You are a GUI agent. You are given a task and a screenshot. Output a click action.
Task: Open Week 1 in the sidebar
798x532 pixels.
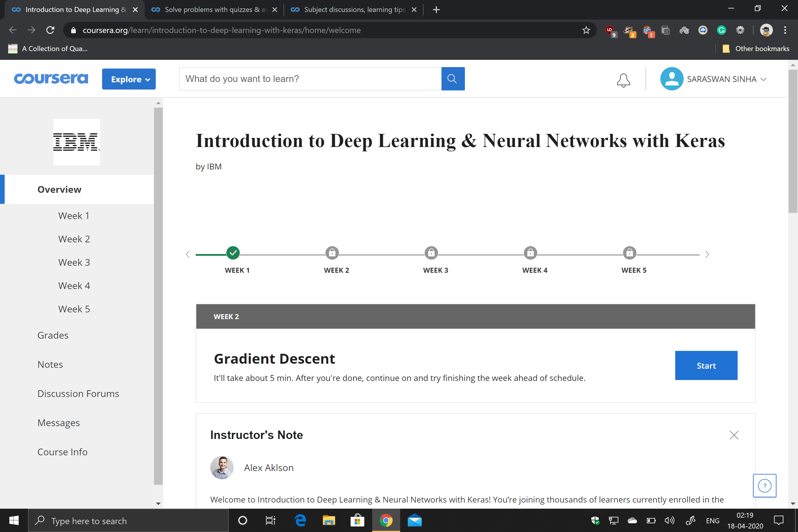pos(74,216)
